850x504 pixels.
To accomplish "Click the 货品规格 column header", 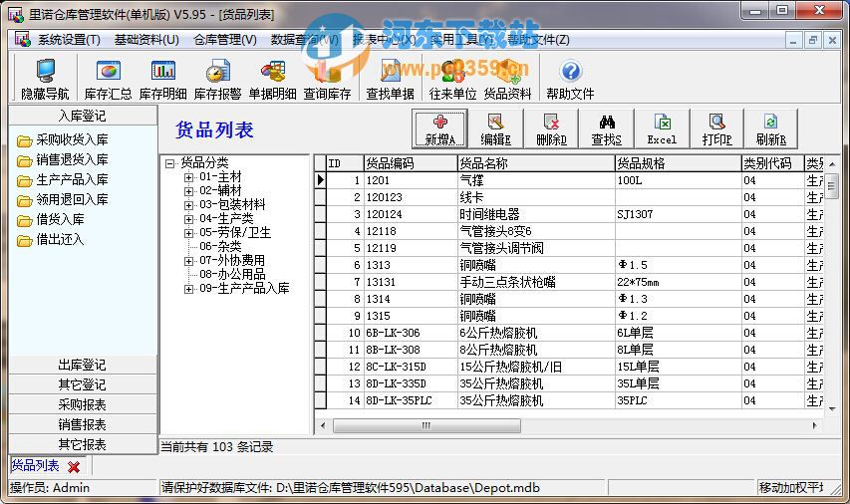I will (678, 163).
